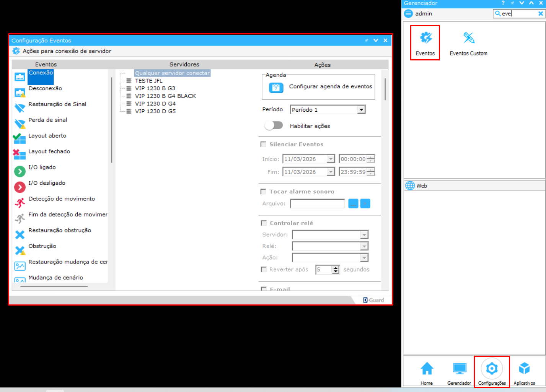Open the Servidor combo box
Viewport: 546px width, 392px height.
[x=364, y=234]
